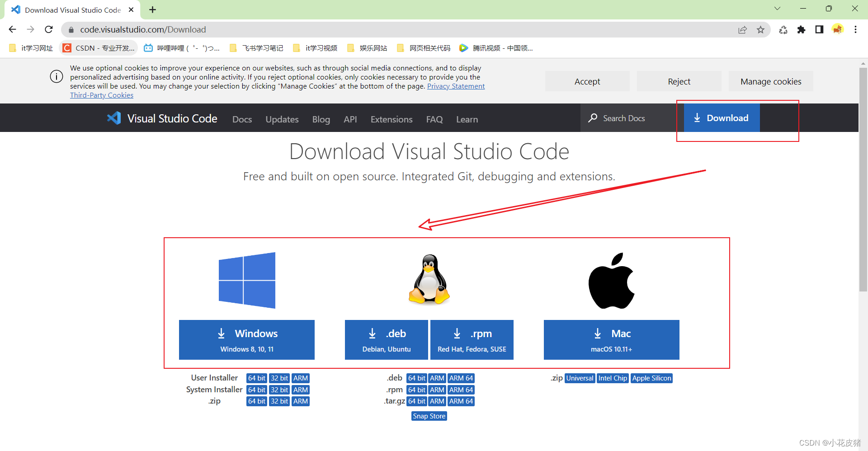868x451 pixels.
Task: Expand the tab search chevron
Action: coord(777,9)
